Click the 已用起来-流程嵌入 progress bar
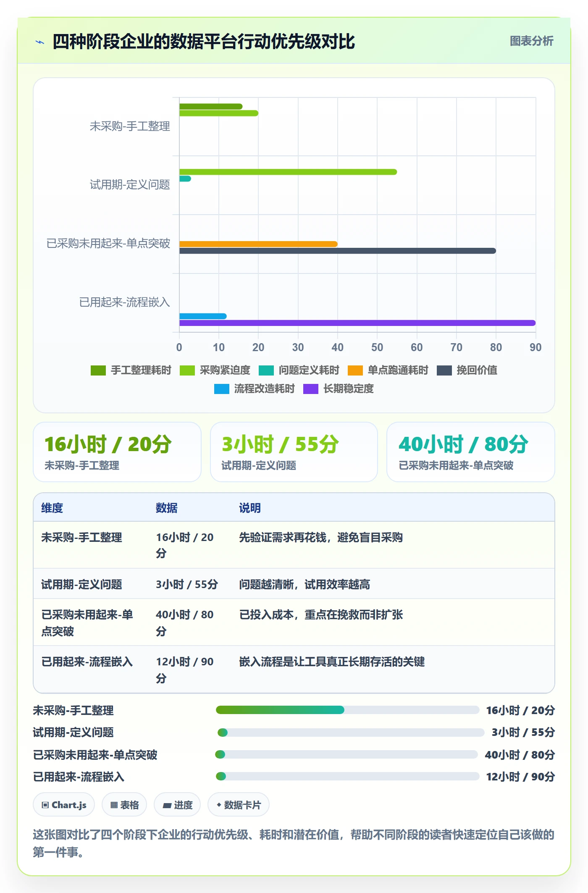Screen dimensions: 588x893 pos(348,776)
